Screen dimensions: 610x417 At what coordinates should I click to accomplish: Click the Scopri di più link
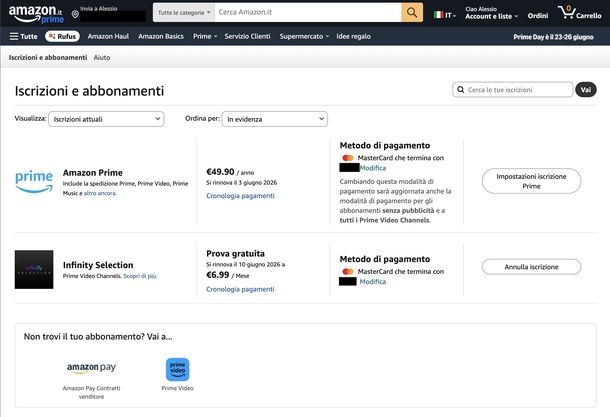(140, 276)
